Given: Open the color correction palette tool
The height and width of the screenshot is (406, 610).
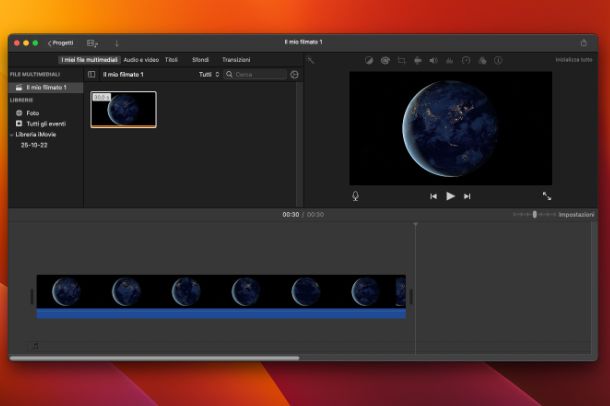Looking at the screenshot, I should 385,60.
